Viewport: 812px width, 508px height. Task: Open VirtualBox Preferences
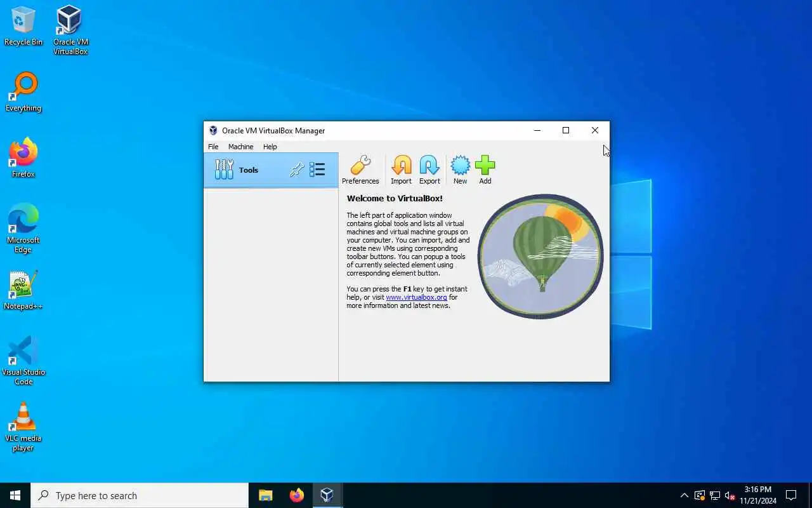pos(360,170)
